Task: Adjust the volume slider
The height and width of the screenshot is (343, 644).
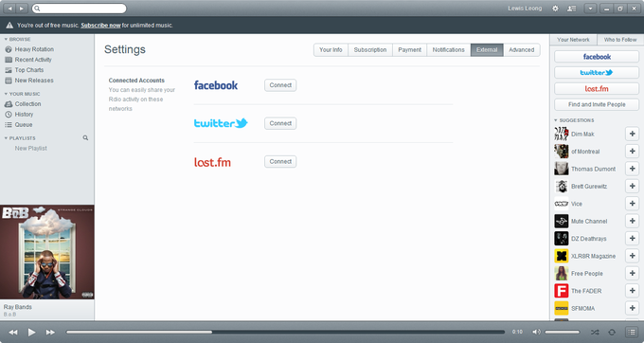Action: tap(562, 332)
